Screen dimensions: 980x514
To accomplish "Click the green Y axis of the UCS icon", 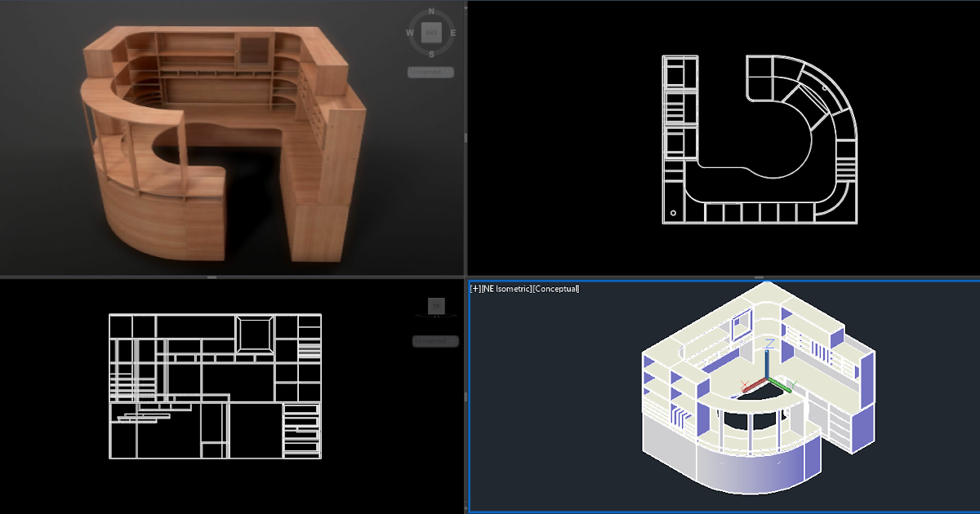I will [782, 386].
